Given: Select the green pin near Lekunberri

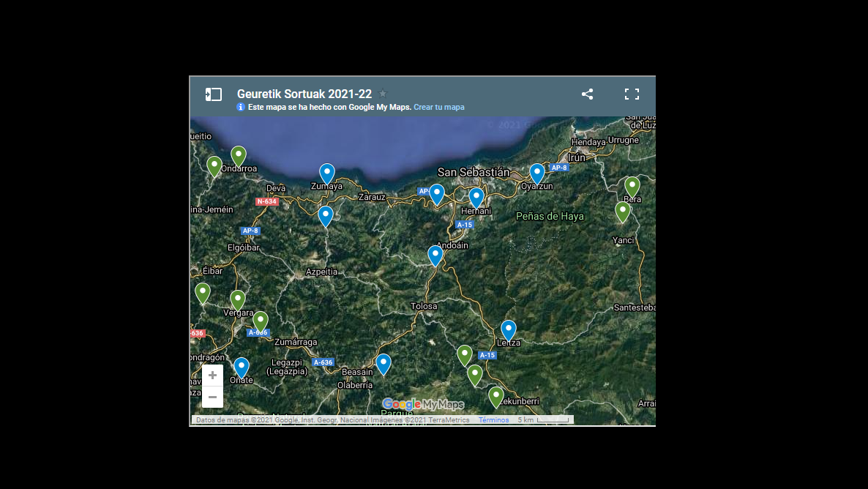Looking at the screenshot, I should tap(496, 396).
